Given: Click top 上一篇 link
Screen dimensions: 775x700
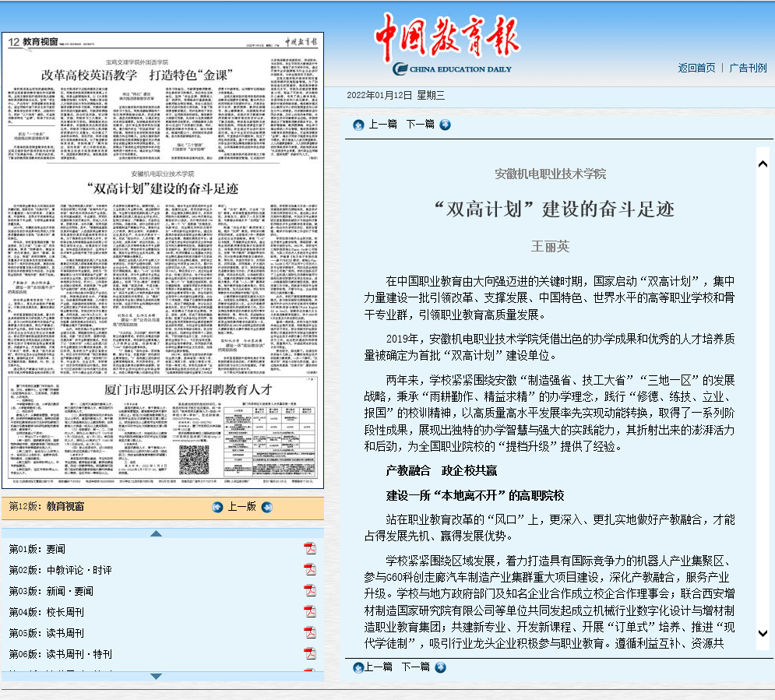Looking at the screenshot, I should (383, 124).
